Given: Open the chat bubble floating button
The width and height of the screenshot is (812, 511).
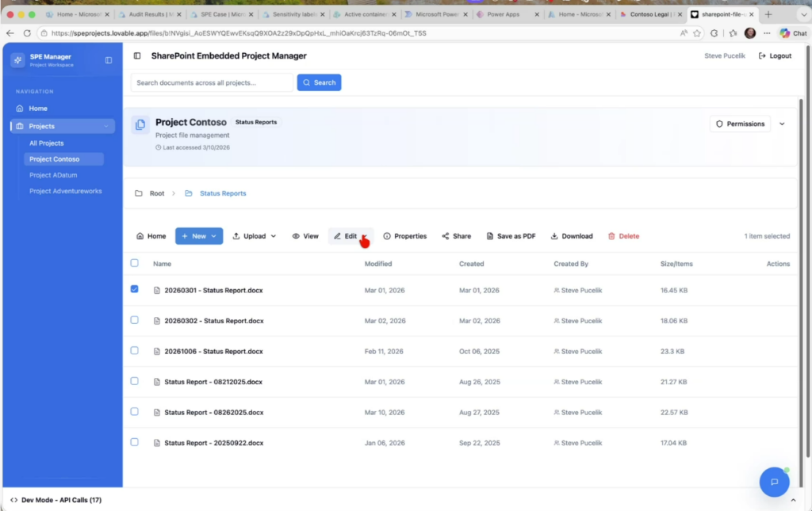Looking at the screenshot, I should (x=774, y=482).
